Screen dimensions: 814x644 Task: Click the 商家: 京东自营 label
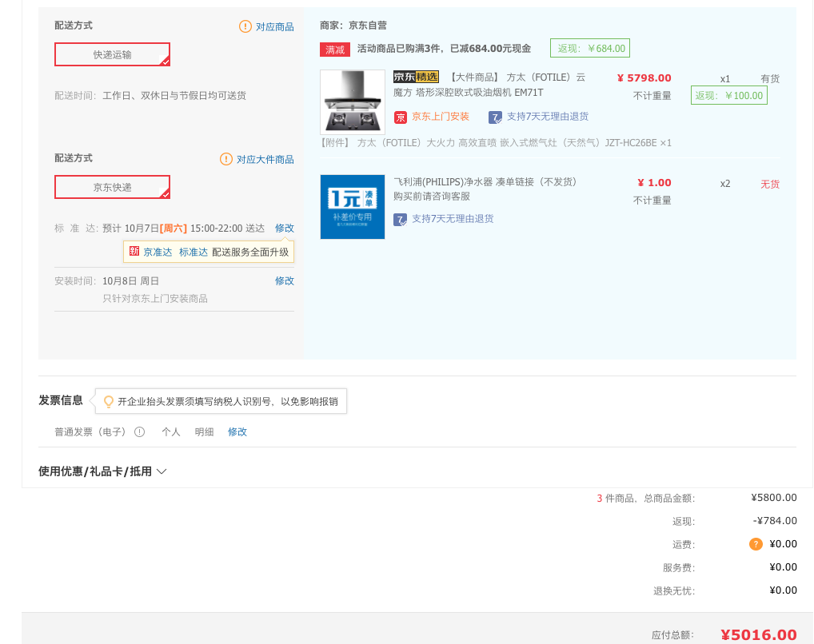(353, 25)
